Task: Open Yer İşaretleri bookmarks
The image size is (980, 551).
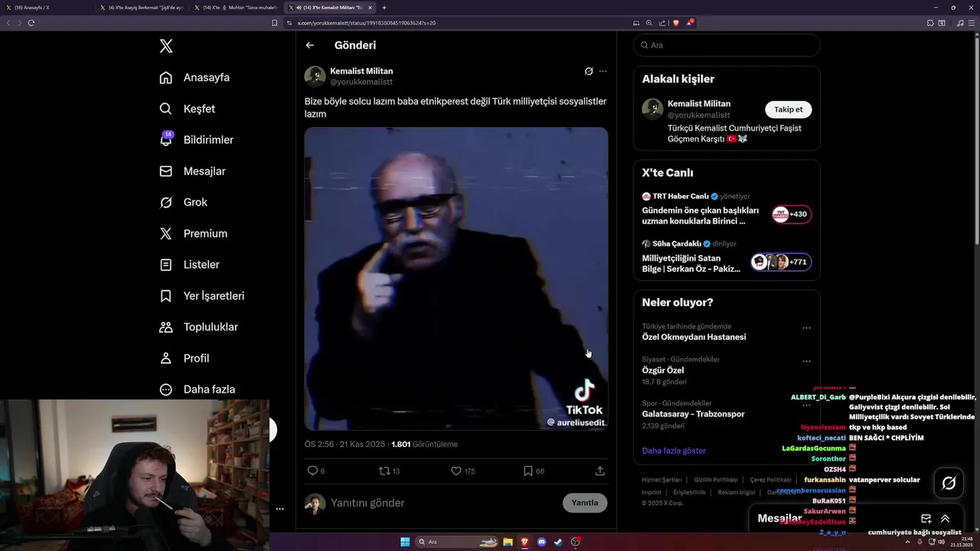Action: 202,295
